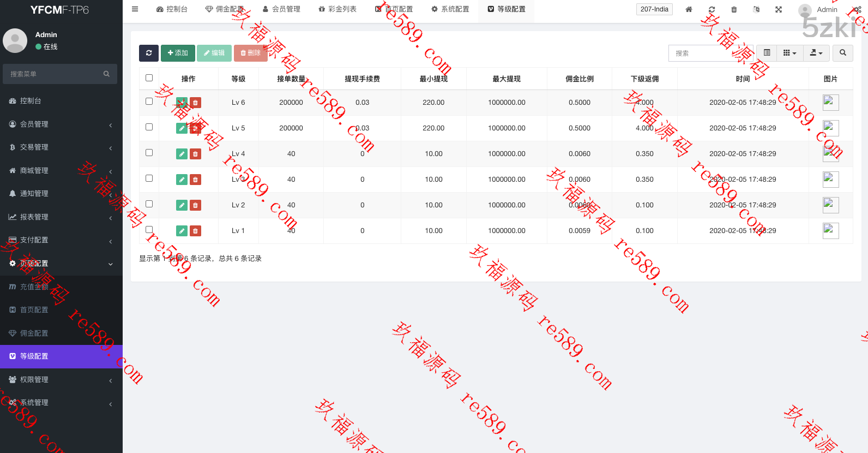Switch to the 会员管理 tab in the top bar

point(281,9)
